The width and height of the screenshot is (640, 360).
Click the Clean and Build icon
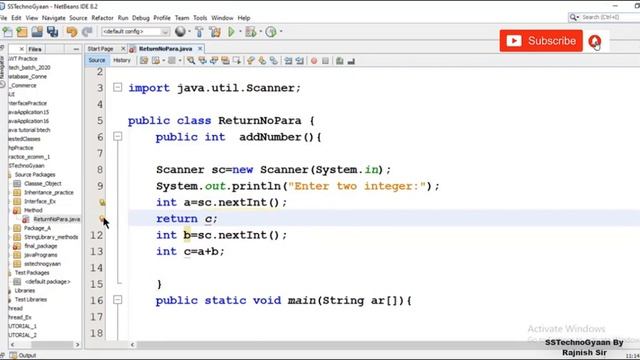click(215, 32)
